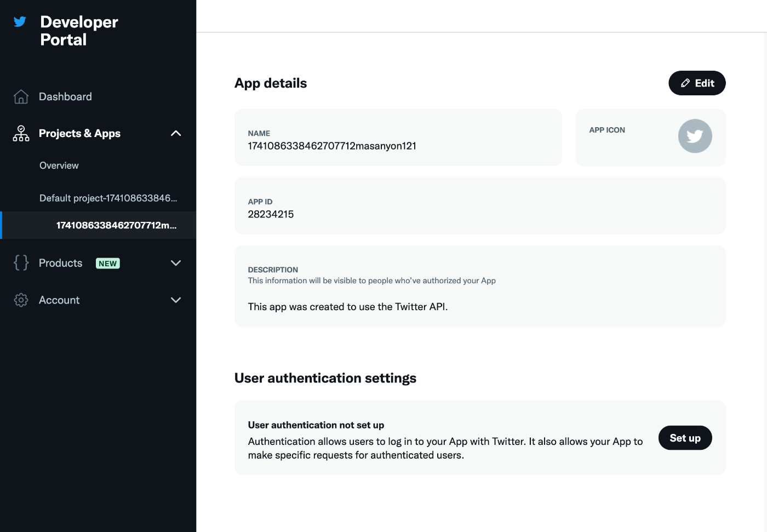
Task: Click Set up user authentication button
Action: coord(685,438)
